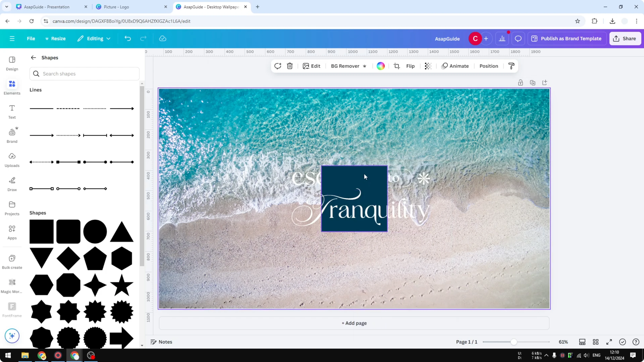Open transparency settings via checkerboard icon
Image resolution: width=644 pixels, height=362 pixels.
point(428,66)
